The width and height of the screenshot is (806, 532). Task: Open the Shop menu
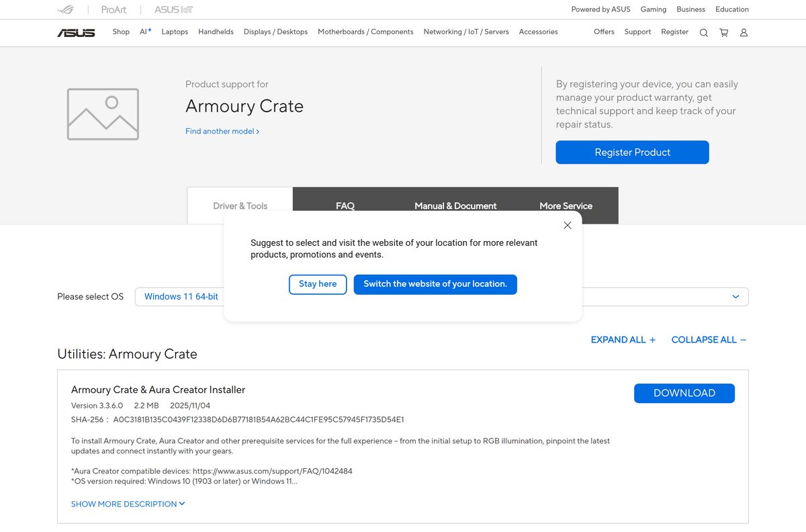coord(121,32)
